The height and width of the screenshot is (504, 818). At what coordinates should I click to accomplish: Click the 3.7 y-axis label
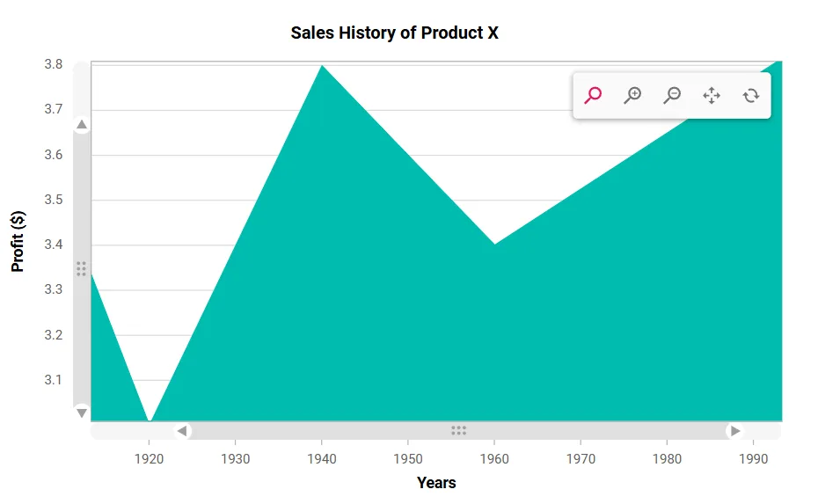53,109
